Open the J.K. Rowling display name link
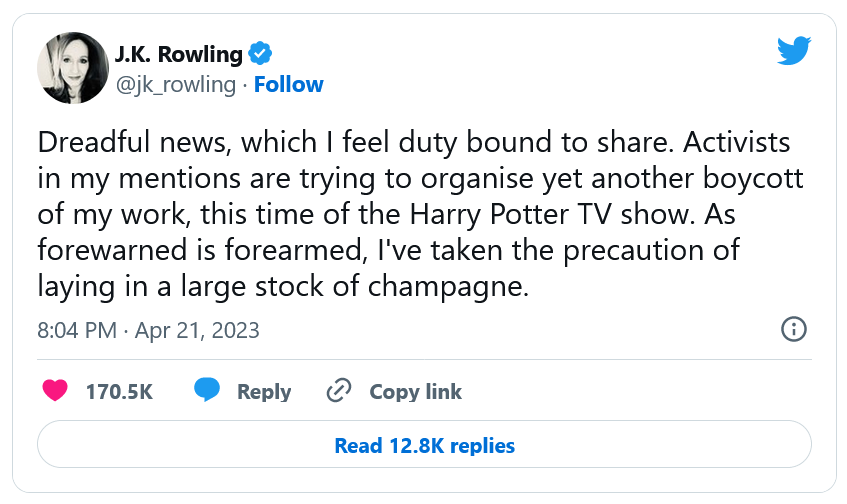The width and height of the screenshot is (847, 504). pyautogui.click(x=180, y=53)
